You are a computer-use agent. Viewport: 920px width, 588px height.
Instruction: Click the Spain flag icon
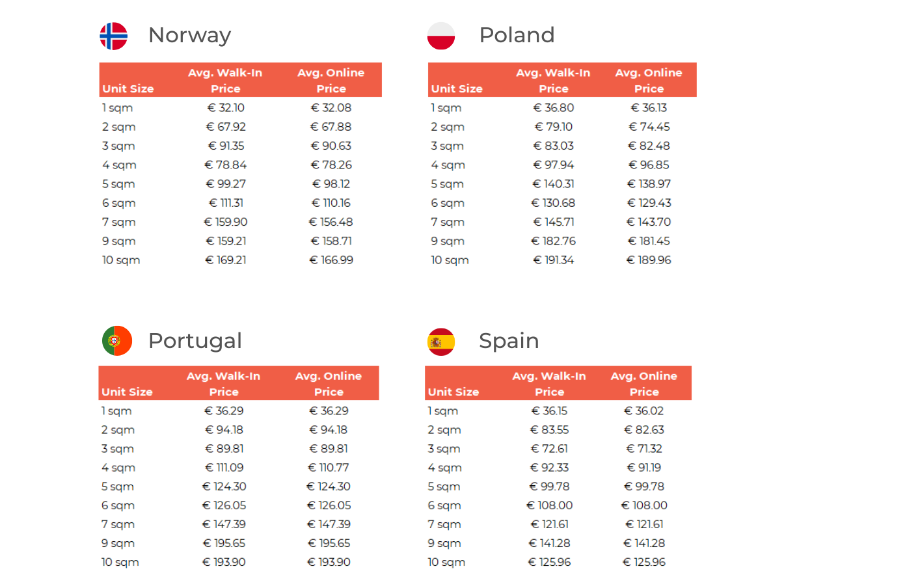(441, 341)
